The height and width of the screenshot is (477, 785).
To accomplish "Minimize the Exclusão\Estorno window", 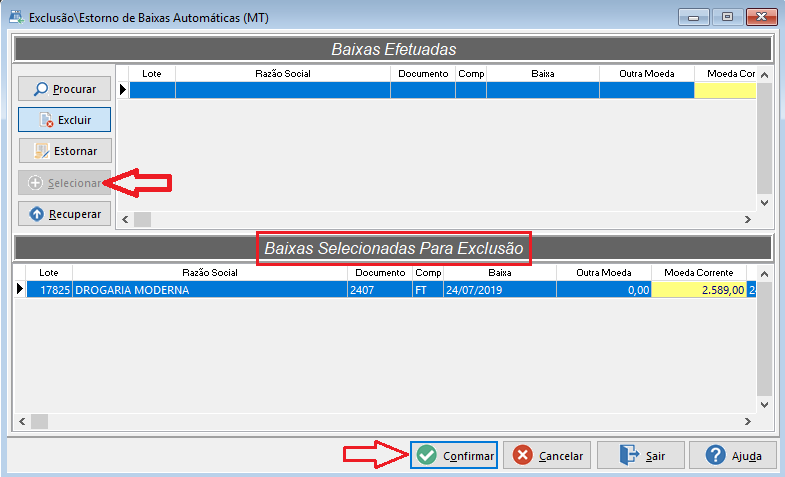I will 693,17.
